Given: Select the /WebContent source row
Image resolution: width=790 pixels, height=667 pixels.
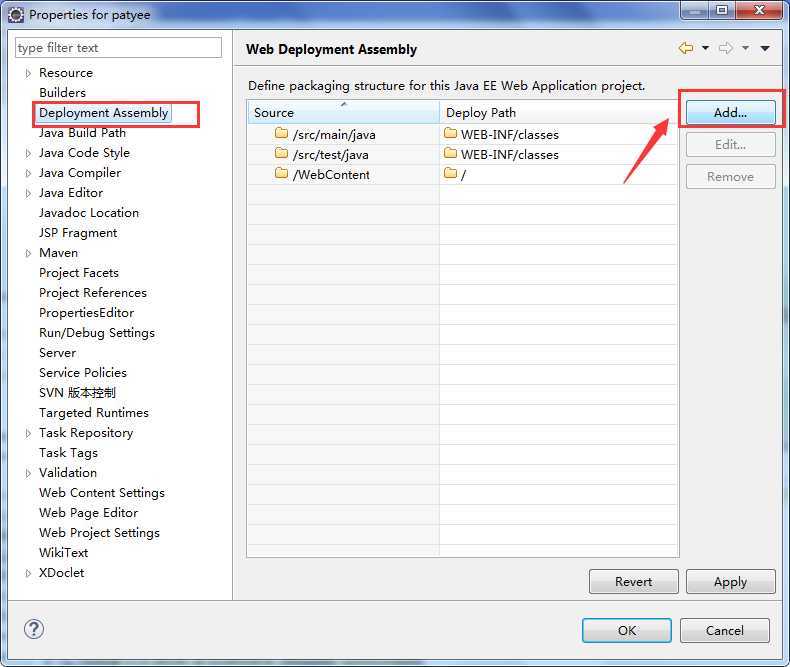Looking at the screenshot, I should click(331, 175).
